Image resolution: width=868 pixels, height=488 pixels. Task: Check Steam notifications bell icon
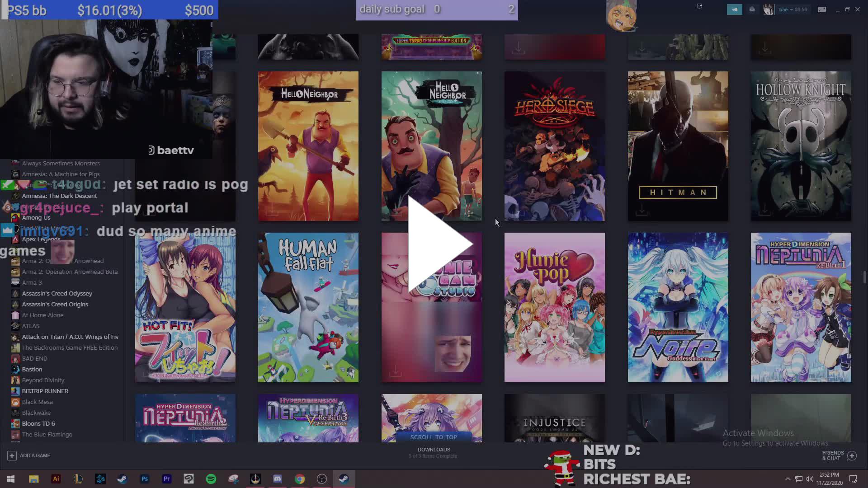click(751, 9)
